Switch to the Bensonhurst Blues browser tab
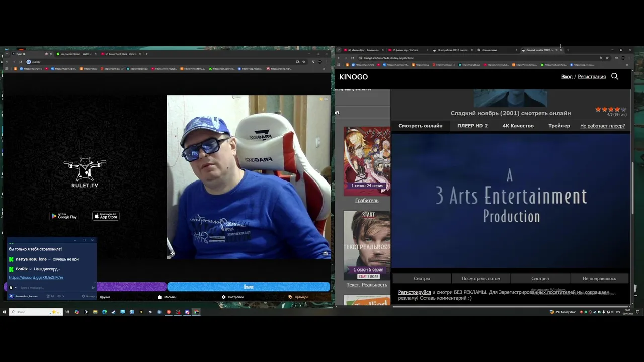The height and width of the screenshot is (362, 644). 120,54
